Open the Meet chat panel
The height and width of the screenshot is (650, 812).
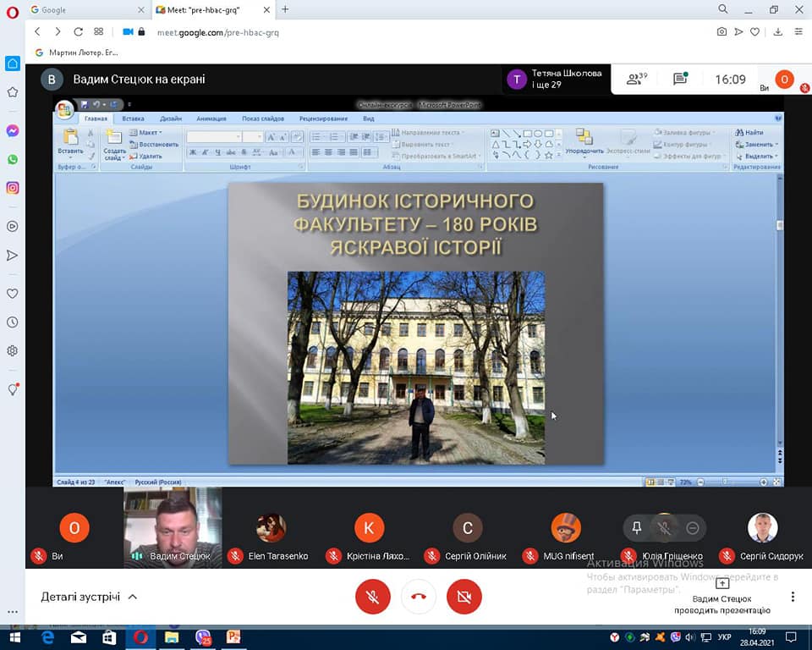point(680,80)
